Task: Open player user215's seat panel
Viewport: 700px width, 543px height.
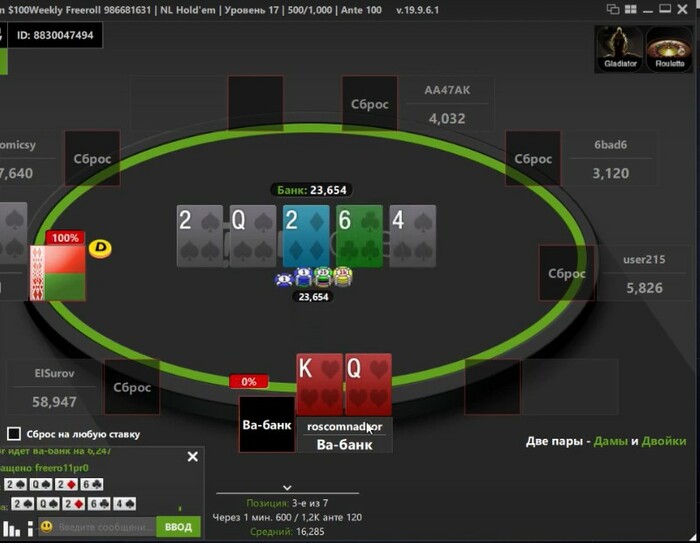Action: click(x=644, y=273)
